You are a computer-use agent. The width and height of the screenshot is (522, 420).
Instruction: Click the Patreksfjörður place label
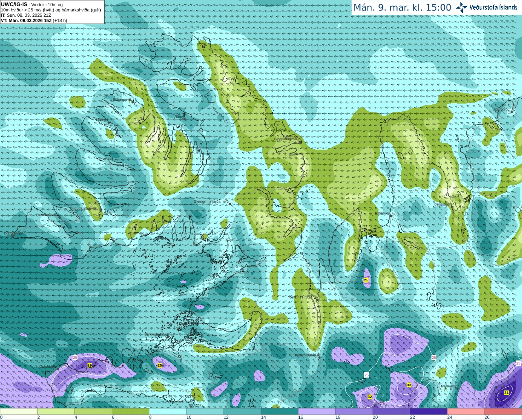point(48,215)
